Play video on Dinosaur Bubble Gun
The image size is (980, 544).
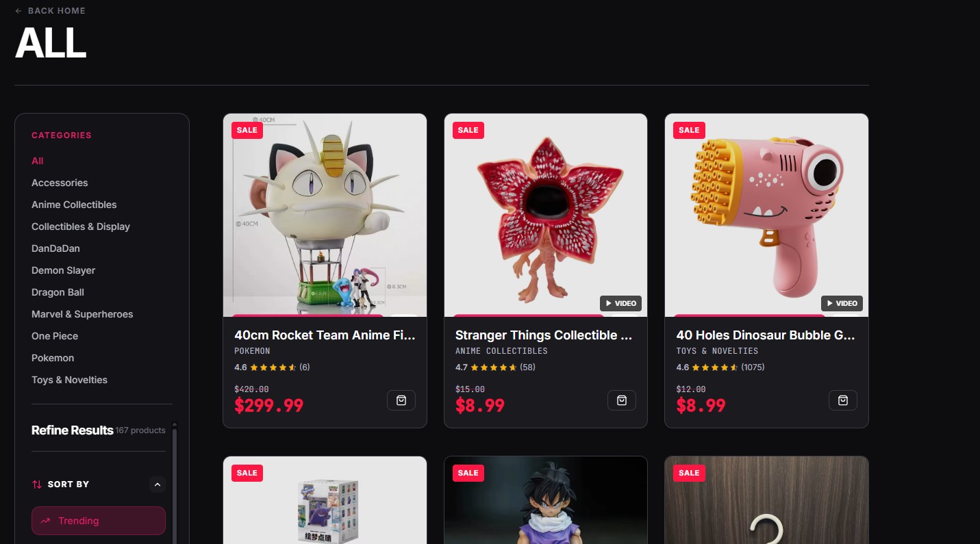pos(842,303)
